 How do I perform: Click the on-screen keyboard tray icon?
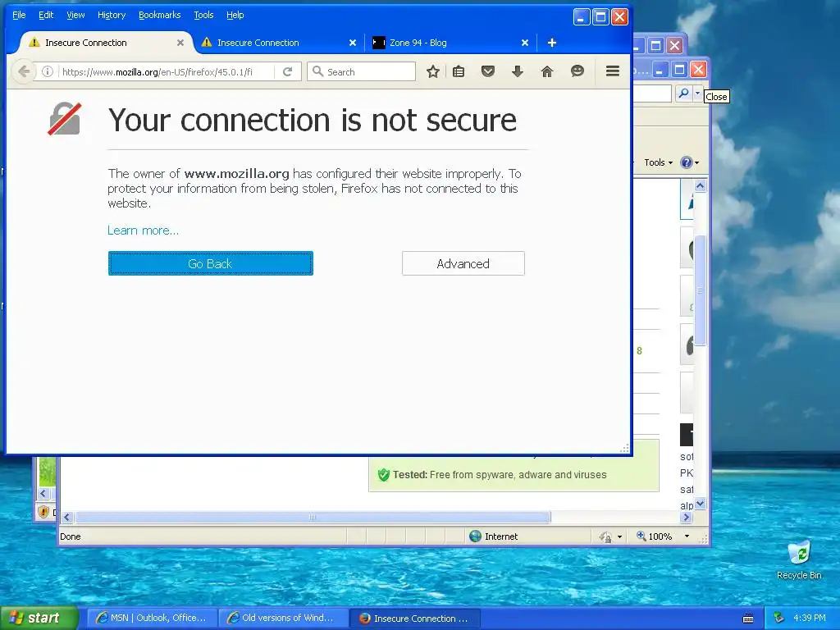coord(748,619)
